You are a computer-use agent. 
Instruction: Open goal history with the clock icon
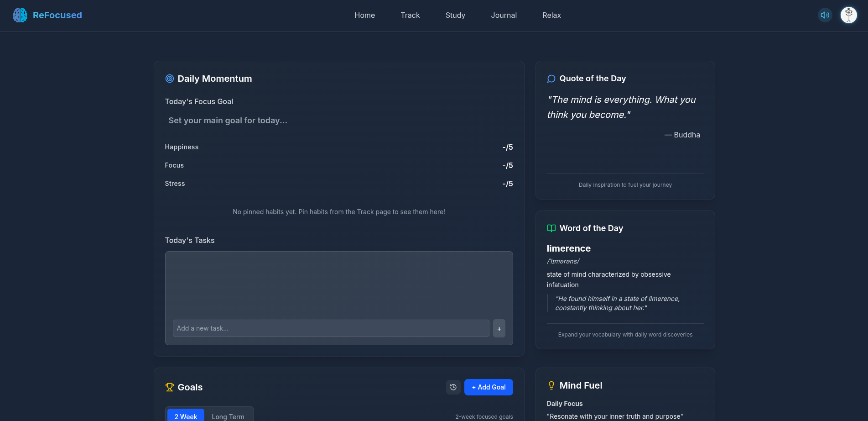[453, 387]
